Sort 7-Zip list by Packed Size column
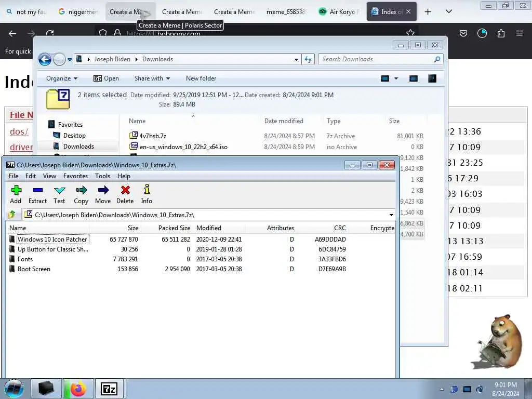 [x=174, y=228]
